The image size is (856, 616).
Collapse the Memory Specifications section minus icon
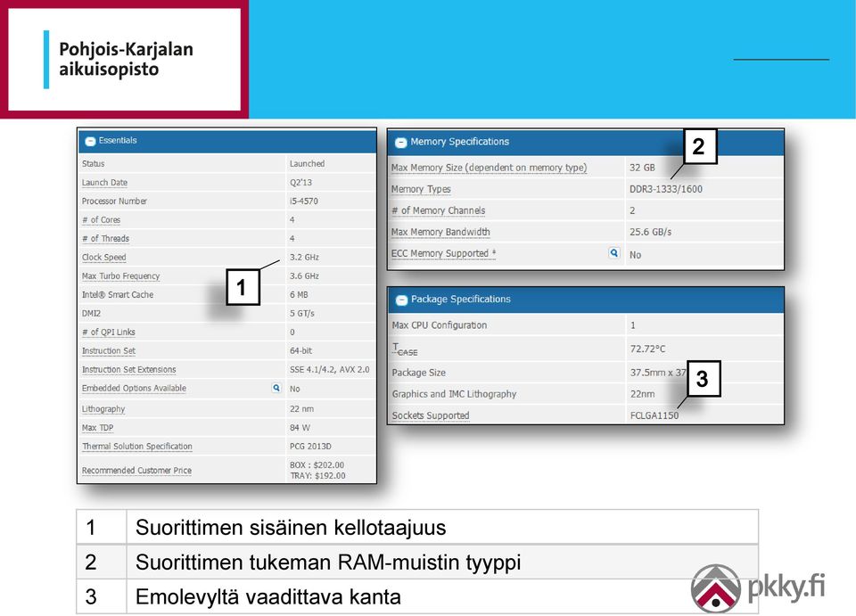[x=401, y=143]
